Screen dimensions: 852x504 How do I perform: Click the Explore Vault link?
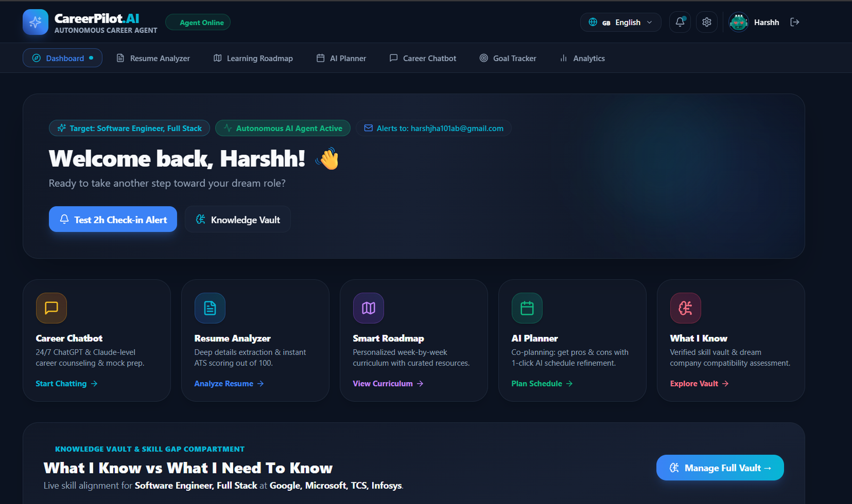699,384
